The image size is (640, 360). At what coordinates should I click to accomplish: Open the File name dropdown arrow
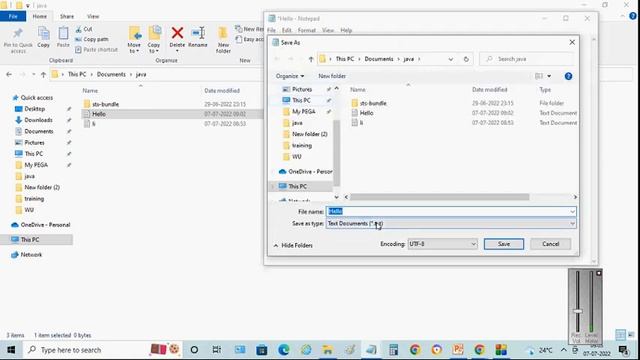pyautogui.click(x=572, y=211)
